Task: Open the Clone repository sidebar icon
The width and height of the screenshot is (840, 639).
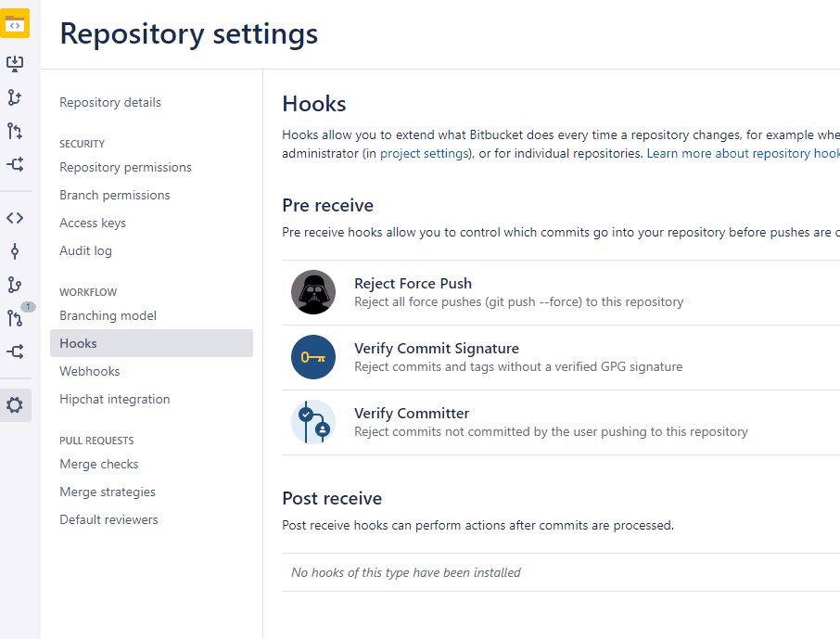Action: coord(14,63)
